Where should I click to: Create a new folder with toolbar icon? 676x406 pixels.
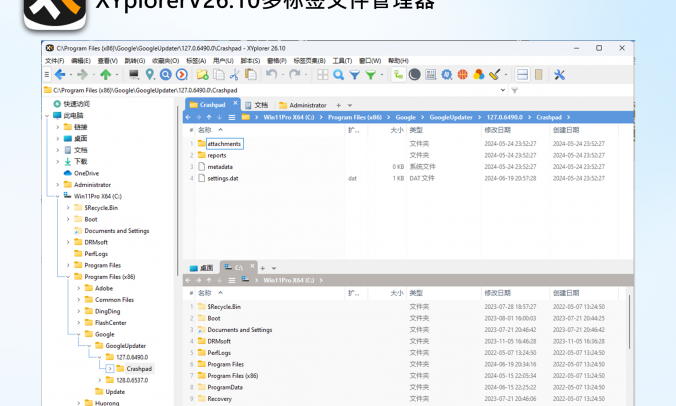tap(203, 75)
